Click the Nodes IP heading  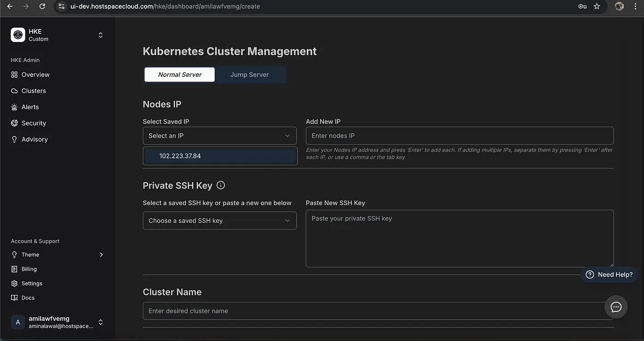(x=162, y=104)
